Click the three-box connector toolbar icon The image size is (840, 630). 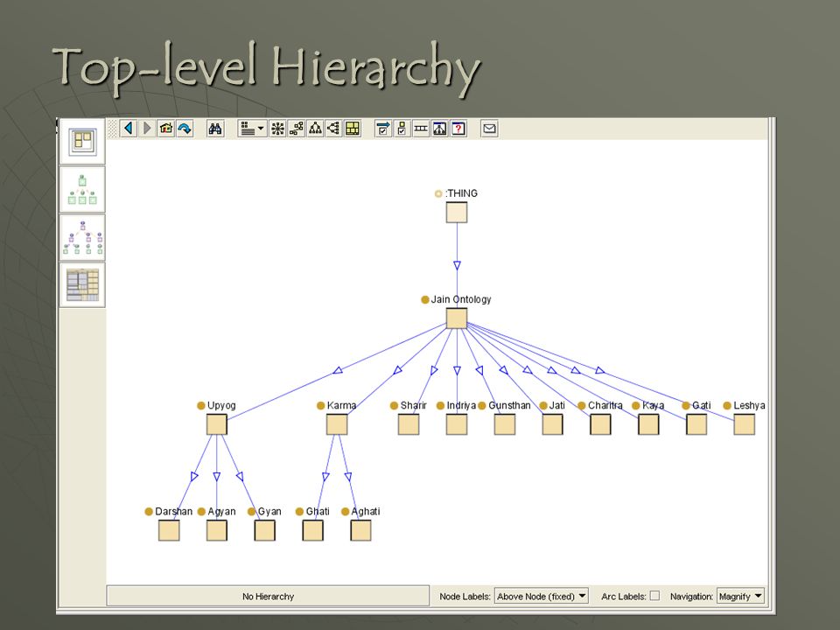point(421,129)
